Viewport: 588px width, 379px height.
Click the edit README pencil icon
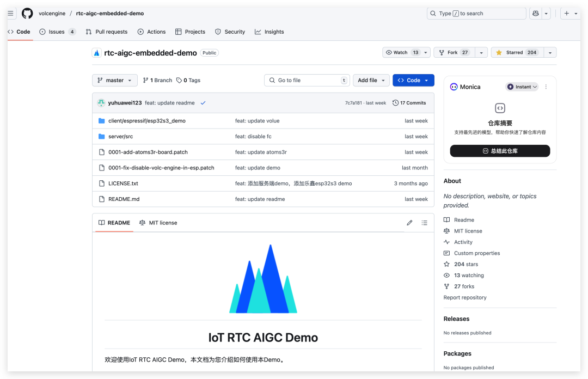tap(409, 223)
